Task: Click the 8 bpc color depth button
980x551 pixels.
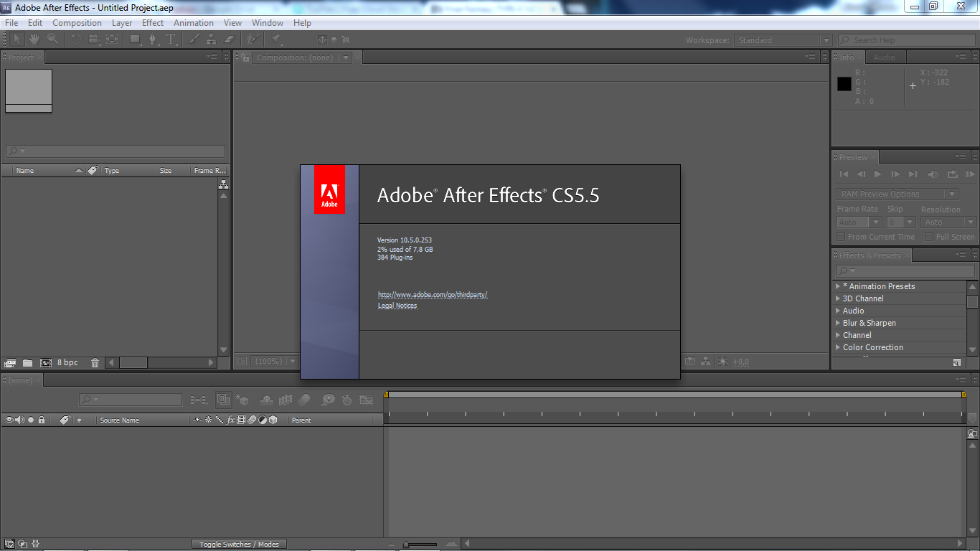Action: coord(67,363)
